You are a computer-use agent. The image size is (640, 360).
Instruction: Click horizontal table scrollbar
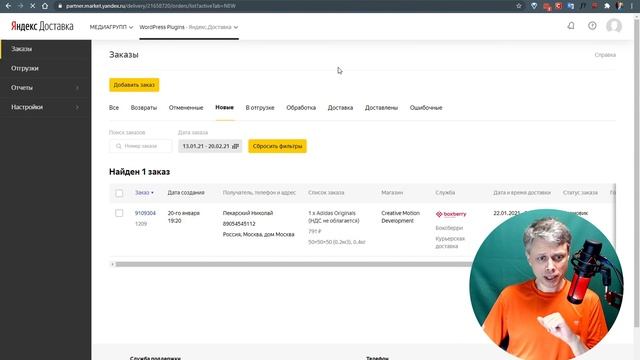(292, 264)
